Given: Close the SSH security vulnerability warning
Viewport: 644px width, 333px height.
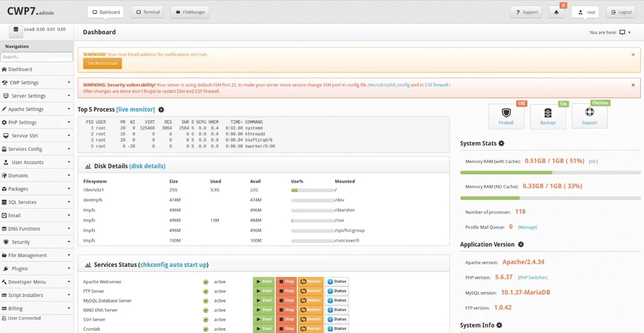Looking at the screenshot, I should pos(633,85).
